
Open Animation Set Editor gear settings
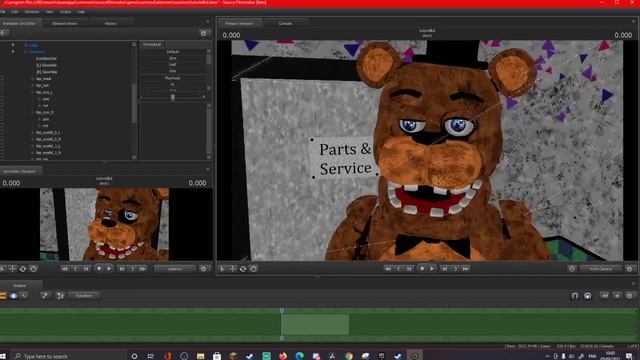[204, 33]
